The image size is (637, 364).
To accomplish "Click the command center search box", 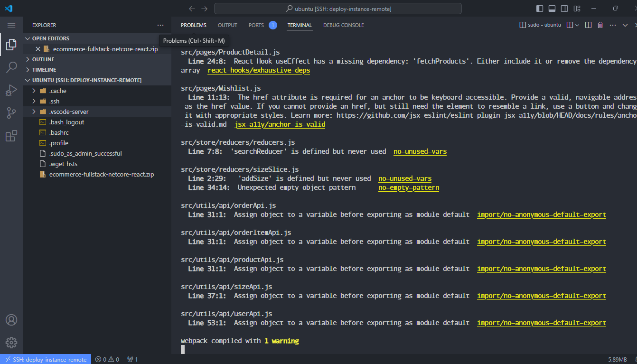I will (338, 9).
